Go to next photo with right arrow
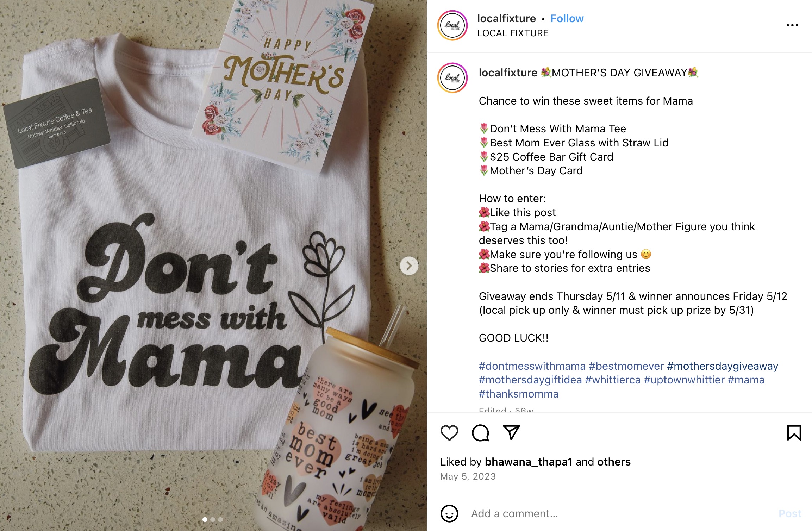This screenshot has height=531, width=812. tap(409, 266)
